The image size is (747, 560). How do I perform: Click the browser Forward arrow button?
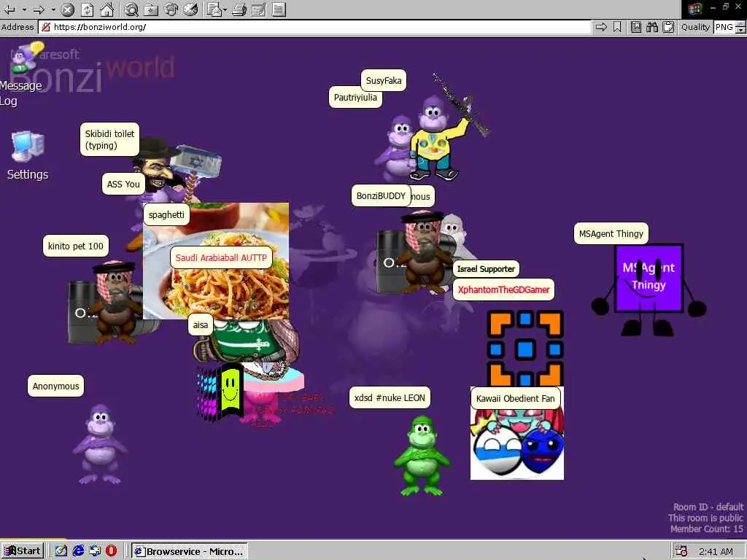click(39, 9)
